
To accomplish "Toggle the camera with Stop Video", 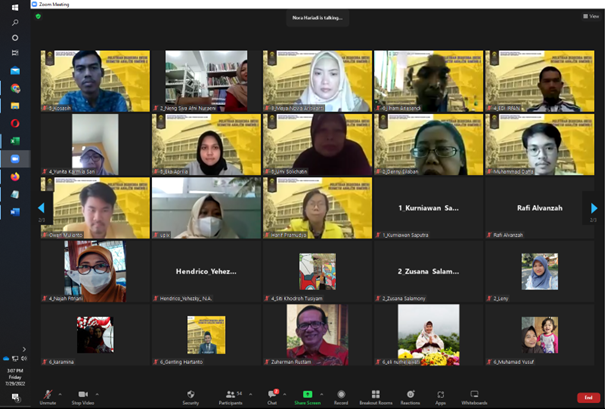I will point(82,396).
